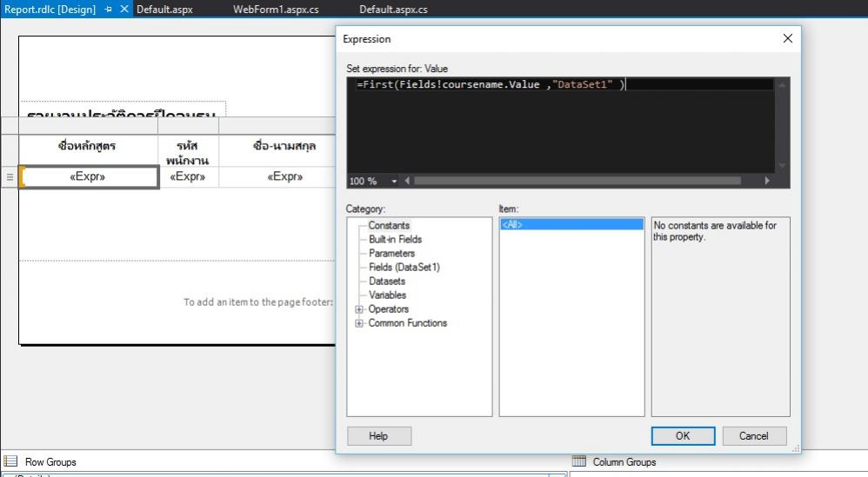The image size is (868, 477).
Task: Select the «Expr» cell under ชื่อหลักสูตร
Action: pyautogui.click(x=89, y=177)
